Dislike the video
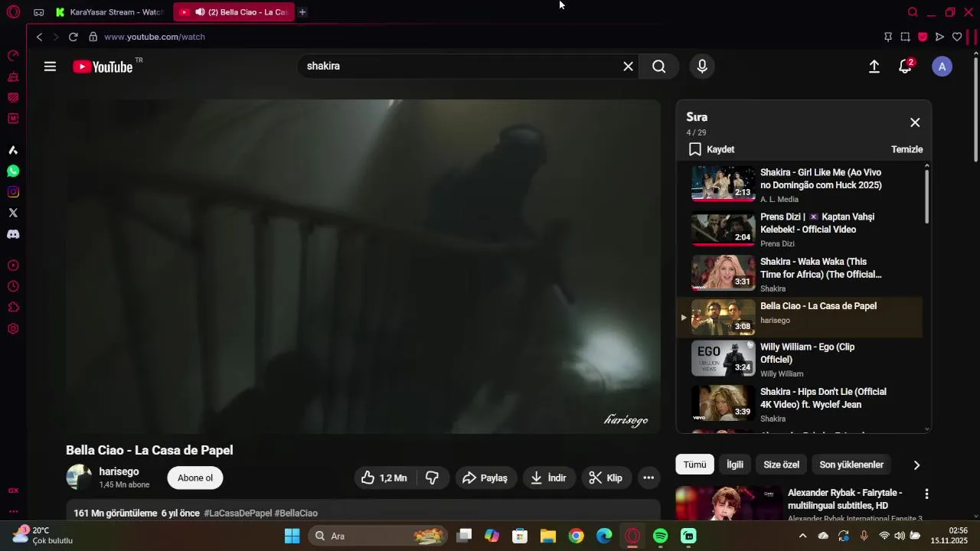 coord(432,478)
